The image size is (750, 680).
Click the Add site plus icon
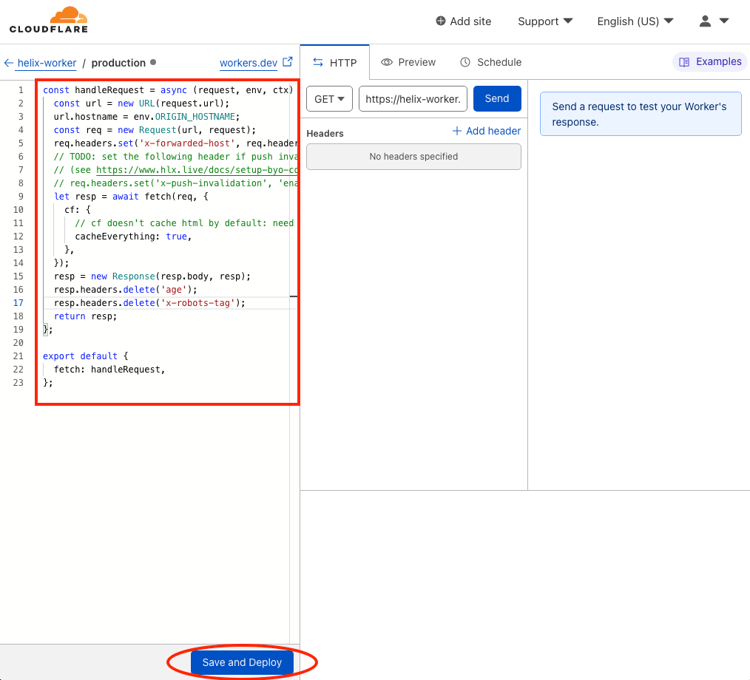tap(441, 21)
